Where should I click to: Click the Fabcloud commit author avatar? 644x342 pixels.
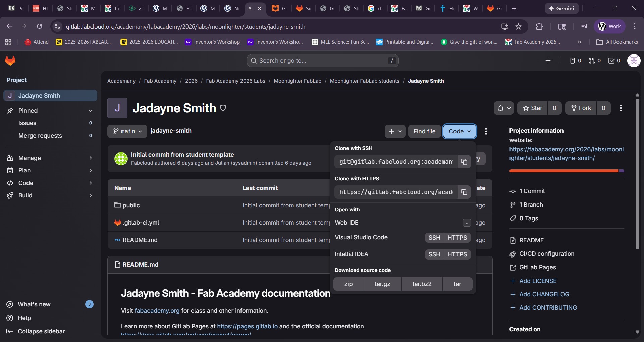click(x=121, y=159)
